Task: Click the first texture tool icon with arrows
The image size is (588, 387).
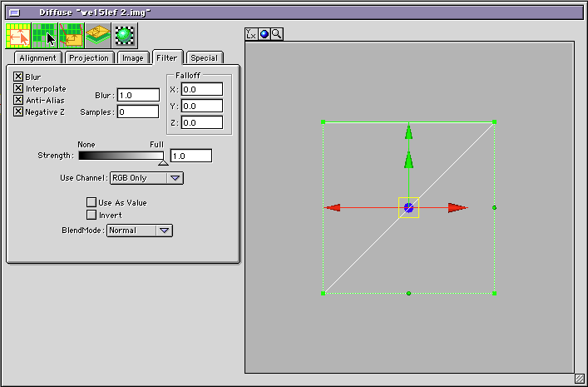Action: click(x=18, y=36)
